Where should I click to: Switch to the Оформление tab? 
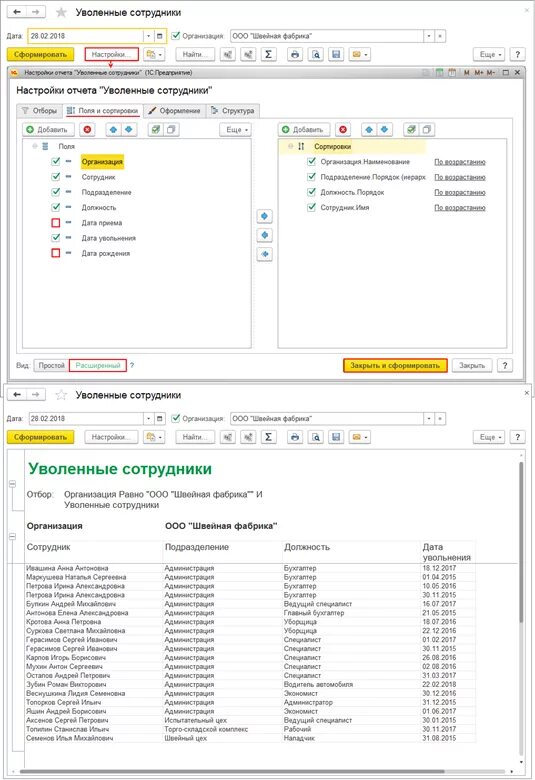click(174, 110)
